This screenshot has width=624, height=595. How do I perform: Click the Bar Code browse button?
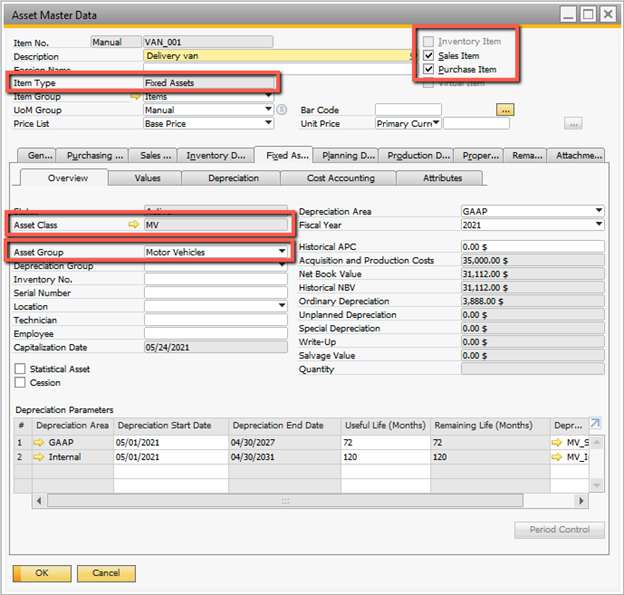point(505,110)
